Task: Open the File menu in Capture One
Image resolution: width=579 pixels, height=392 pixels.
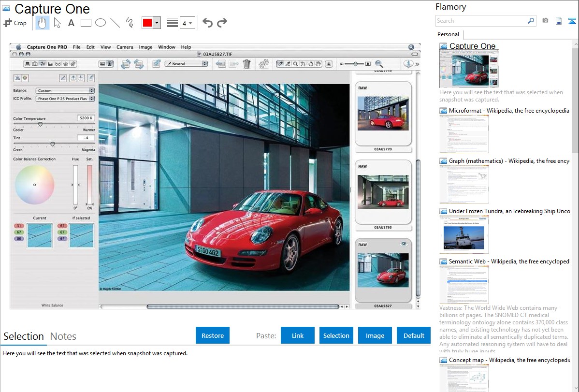Action: pos(77,47)
